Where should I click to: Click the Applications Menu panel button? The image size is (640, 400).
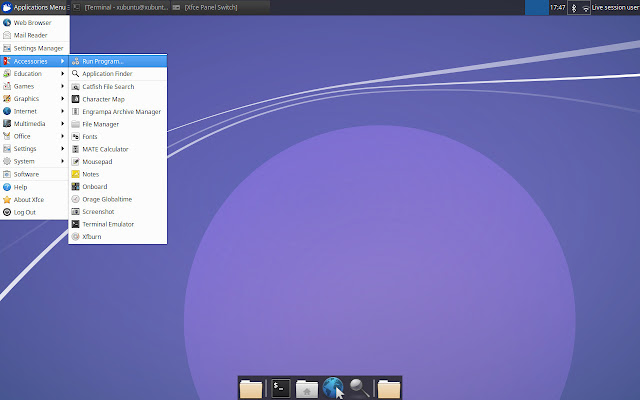coord(35,7)
